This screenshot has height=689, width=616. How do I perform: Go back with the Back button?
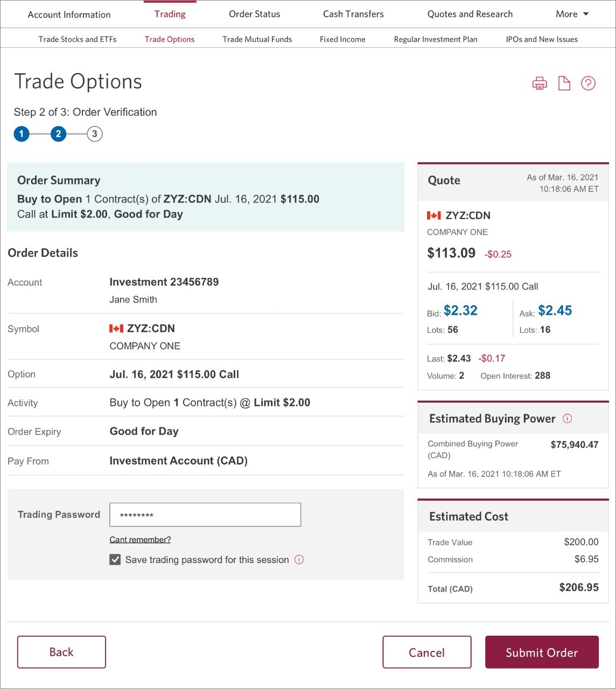[61, 652]
